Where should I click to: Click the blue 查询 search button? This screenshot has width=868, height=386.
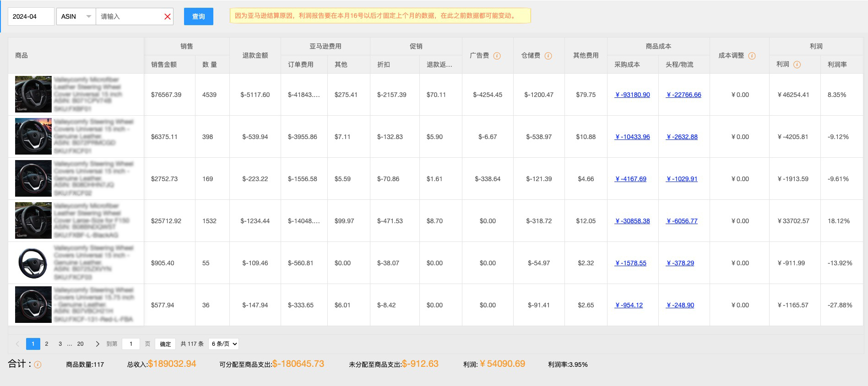198,16
